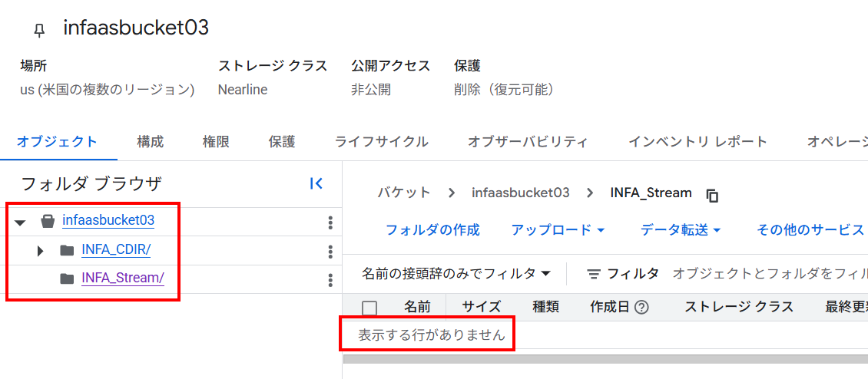Click the filter objects and folders input field

point(770,273)
